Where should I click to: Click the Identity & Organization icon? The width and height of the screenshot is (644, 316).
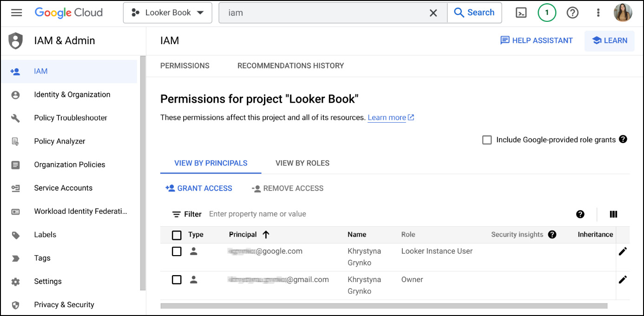click(x=15, y=95)
